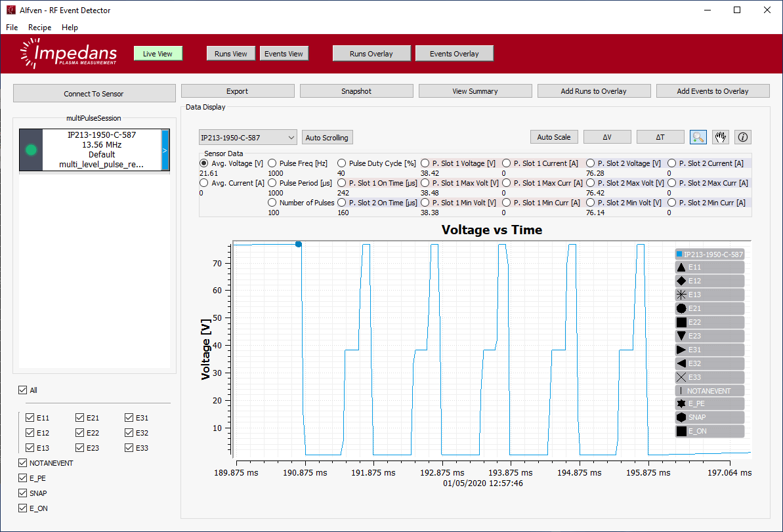Click the green sensor status indicator

click(x=31, y=150)
